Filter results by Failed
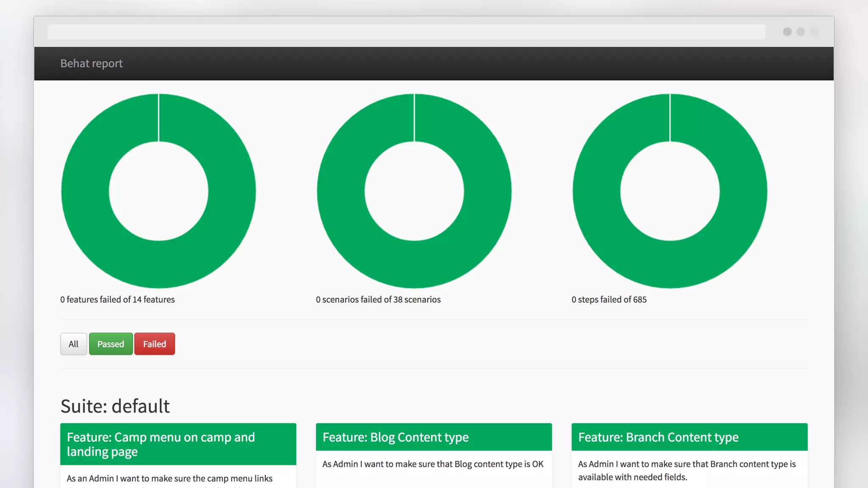The image size is (868, 488). (x=154, y=344)
